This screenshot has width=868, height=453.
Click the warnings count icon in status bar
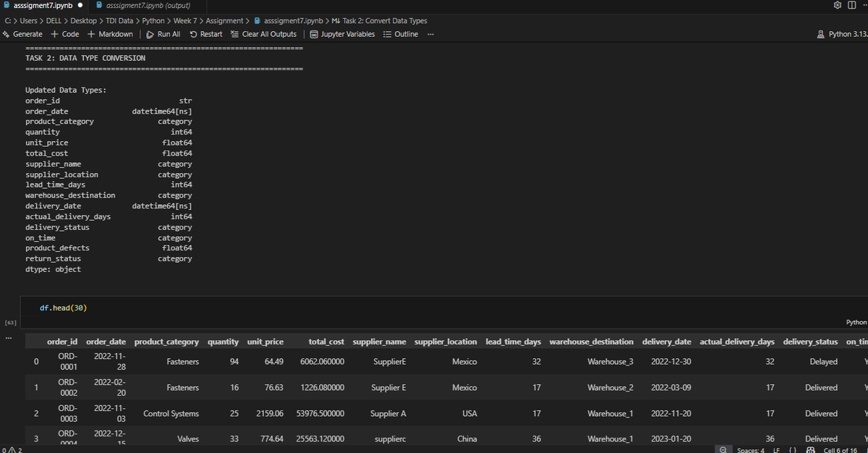(x=14, y=450)
